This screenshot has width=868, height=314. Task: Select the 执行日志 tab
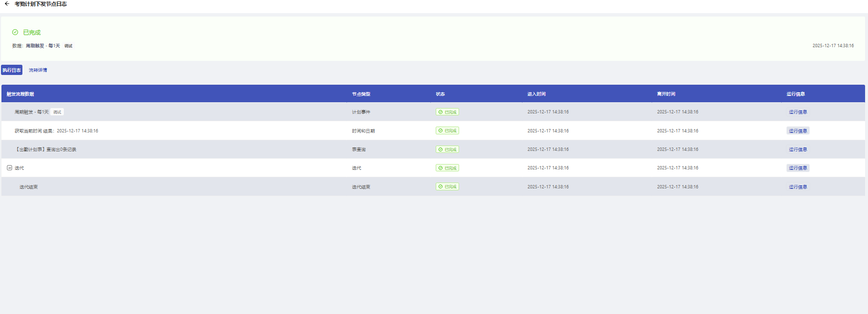[x=12, y=70]
